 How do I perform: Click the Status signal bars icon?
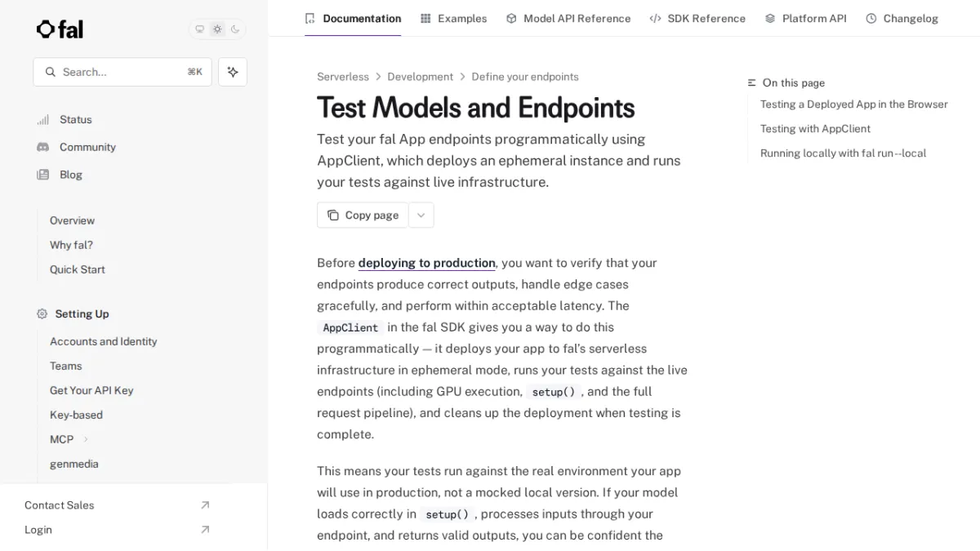click(x=42, y=119)
